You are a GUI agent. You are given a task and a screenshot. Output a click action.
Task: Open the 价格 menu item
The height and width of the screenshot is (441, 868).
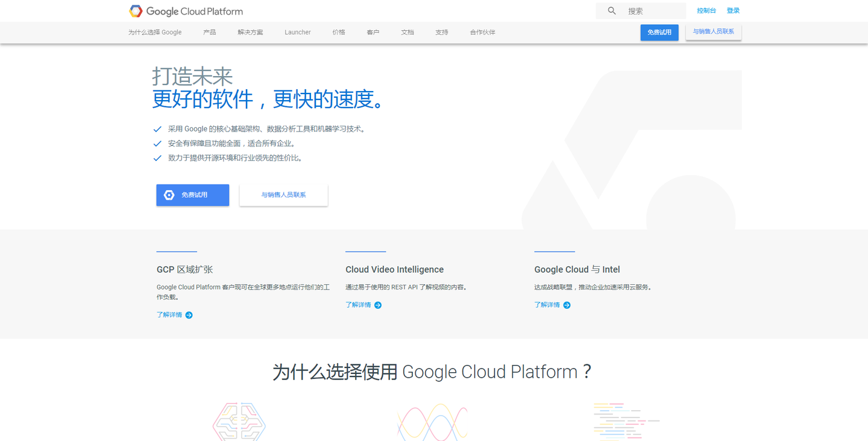[339, 33]
